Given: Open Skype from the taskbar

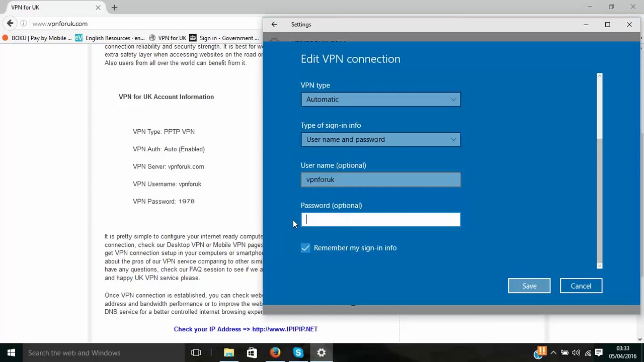Looking at the screenshot, I should click(298, 353).
